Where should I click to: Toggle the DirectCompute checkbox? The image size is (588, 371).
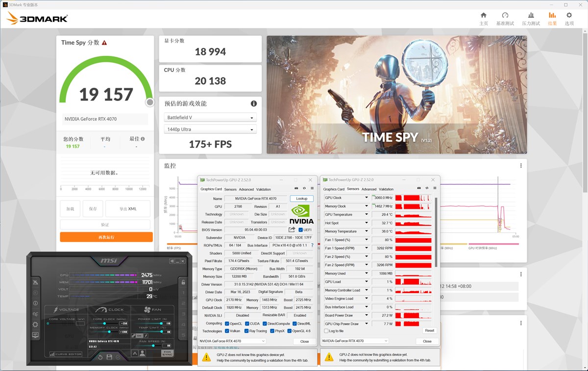265,323
